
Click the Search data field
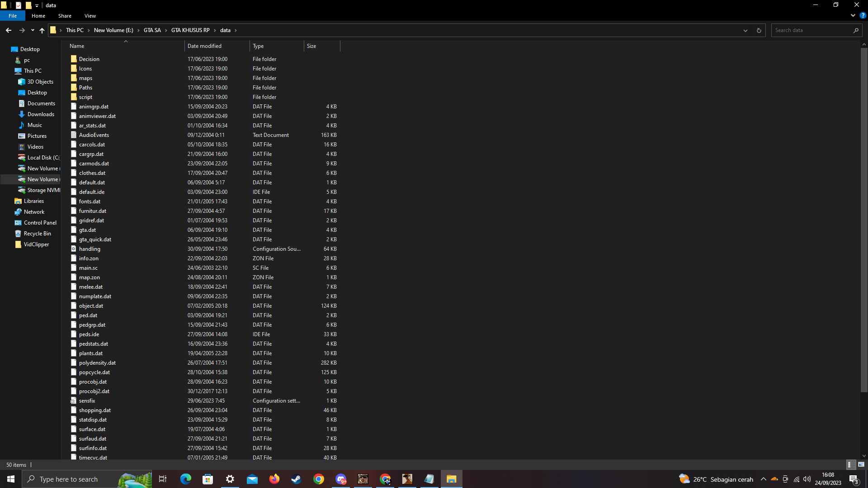812,30
